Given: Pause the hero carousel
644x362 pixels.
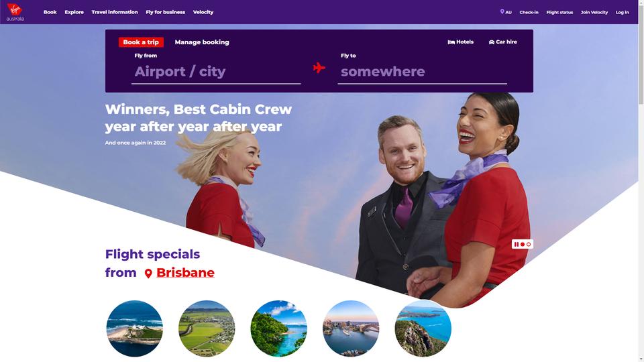Looking at the screenshot, I should [517, 244].
